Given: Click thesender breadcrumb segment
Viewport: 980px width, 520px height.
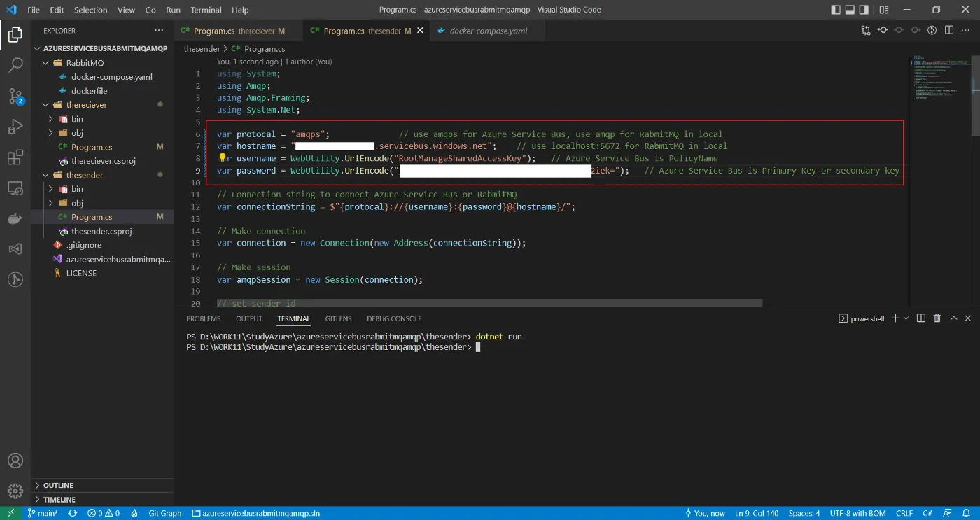Looking at the screenshot, I should [202, 49].
